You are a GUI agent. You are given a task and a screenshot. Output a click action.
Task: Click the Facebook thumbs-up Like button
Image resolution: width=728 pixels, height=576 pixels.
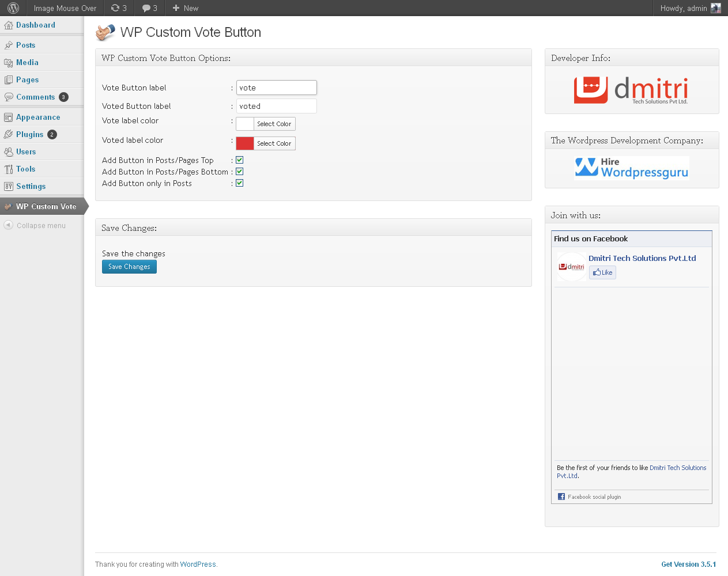point(602,272)
